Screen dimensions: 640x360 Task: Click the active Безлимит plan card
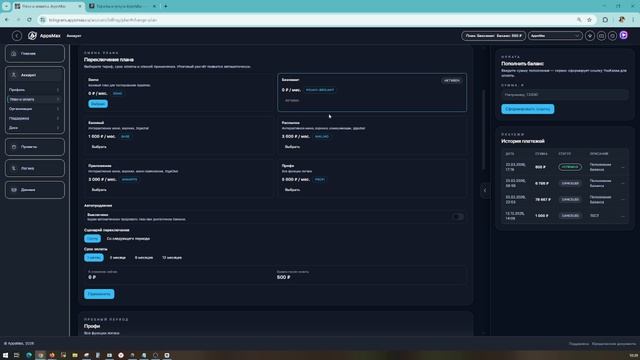coord(372,93)
